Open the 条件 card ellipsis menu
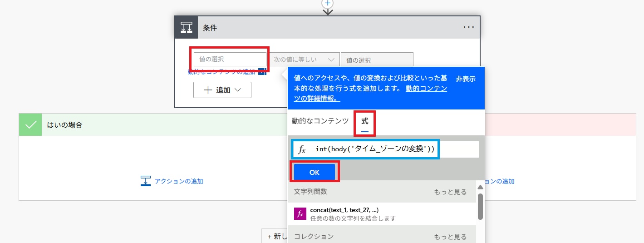Image resolution: width=644 pixels, height=243 pixels. pos(468,27)
